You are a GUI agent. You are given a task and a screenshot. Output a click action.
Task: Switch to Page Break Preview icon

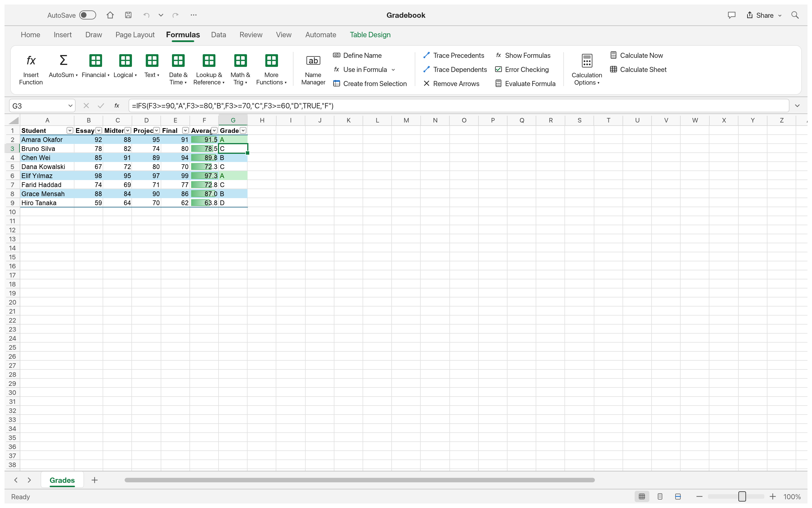pyautogui.click(x=678, y=497)
